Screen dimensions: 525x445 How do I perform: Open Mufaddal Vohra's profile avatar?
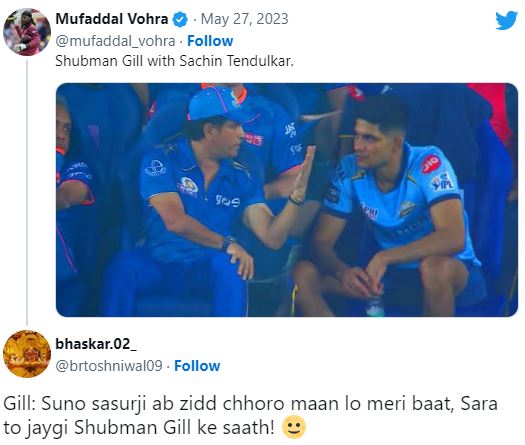tap(27, 32)
